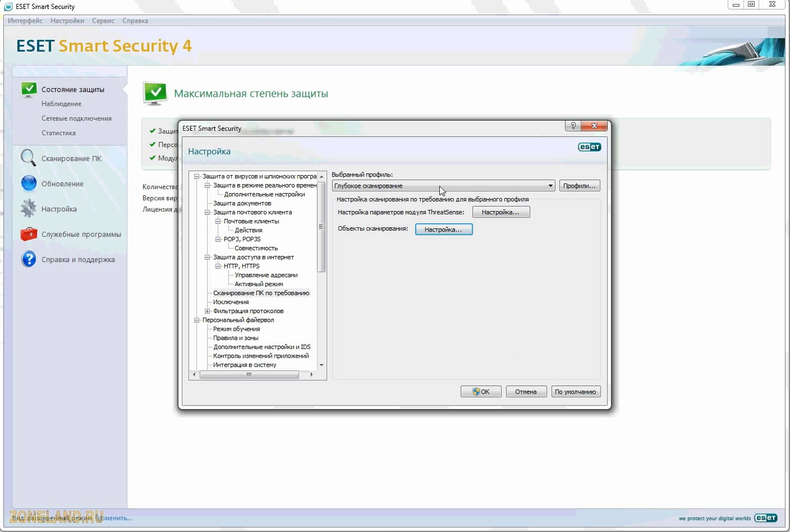Expand Фильтрация протоколов tree node
Screen dimensions: 790x532
click(207, 311)
